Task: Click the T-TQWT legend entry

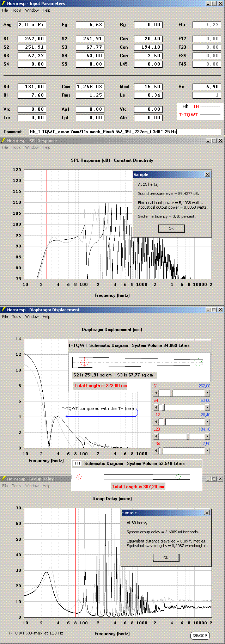Action: point(199,115)
